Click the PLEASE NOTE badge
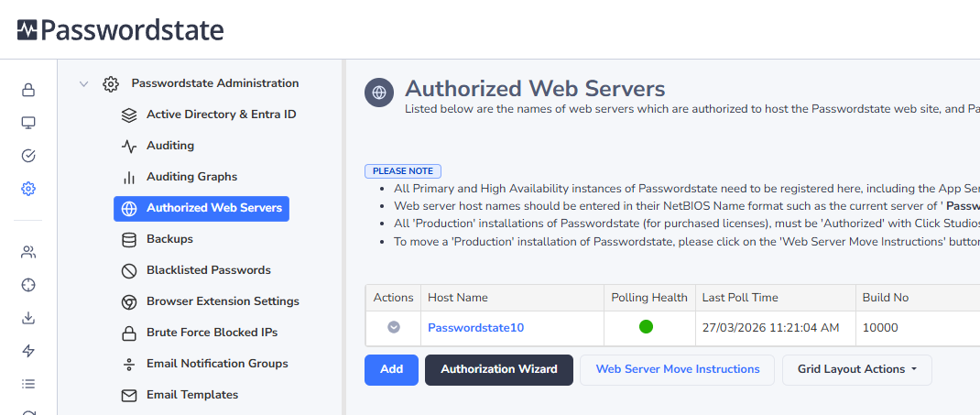This screenshot has height=415, width=980. coord(403,171)
